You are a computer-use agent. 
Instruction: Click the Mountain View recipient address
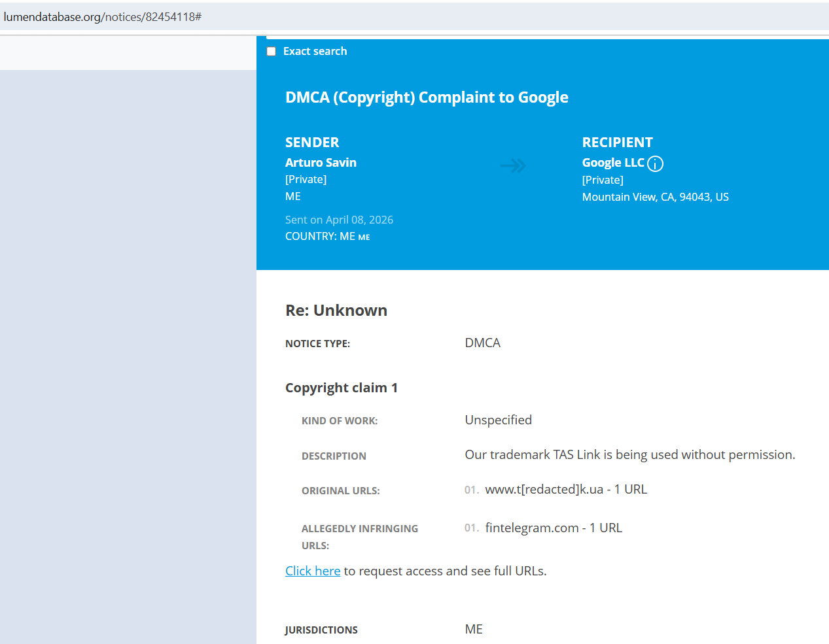pos(655,197)
